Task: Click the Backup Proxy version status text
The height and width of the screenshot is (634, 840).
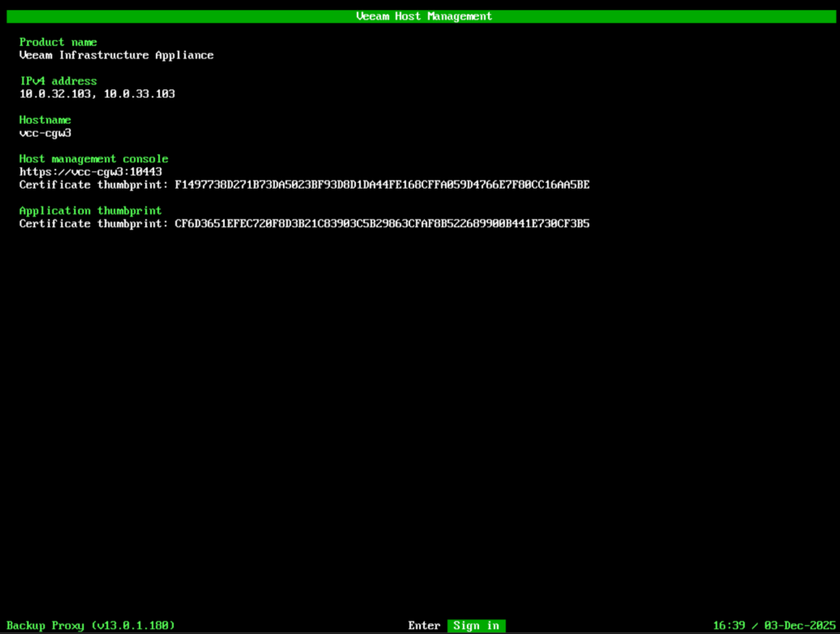Action: pyautogui.click(x=90, y=626)
